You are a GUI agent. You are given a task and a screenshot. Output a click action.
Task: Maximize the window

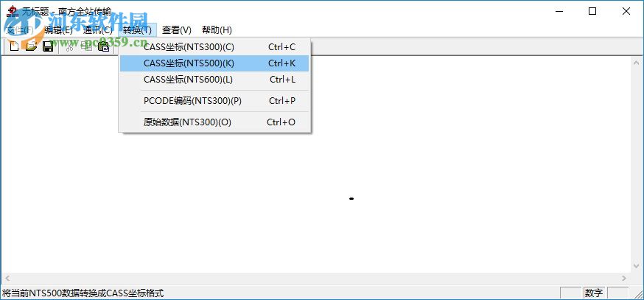(x=592, y=12)
